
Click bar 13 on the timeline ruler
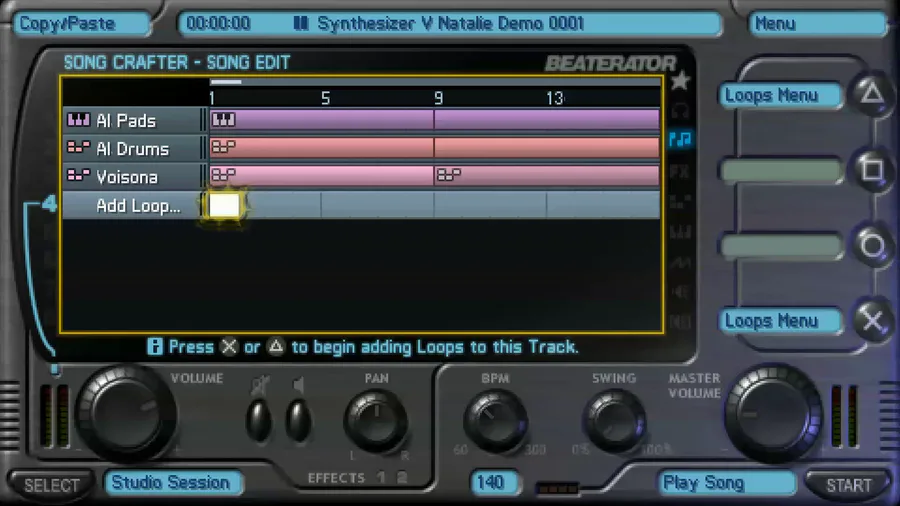(555, 98)
